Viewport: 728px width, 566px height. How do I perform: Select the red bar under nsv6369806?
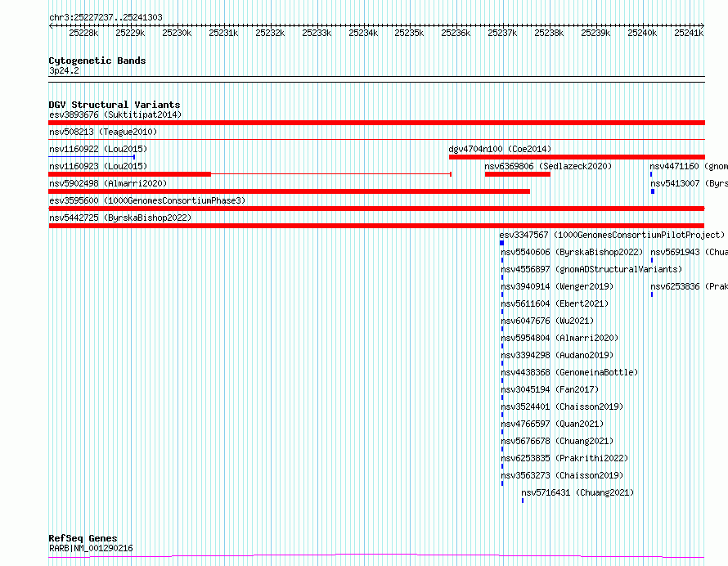pos(518,174)
